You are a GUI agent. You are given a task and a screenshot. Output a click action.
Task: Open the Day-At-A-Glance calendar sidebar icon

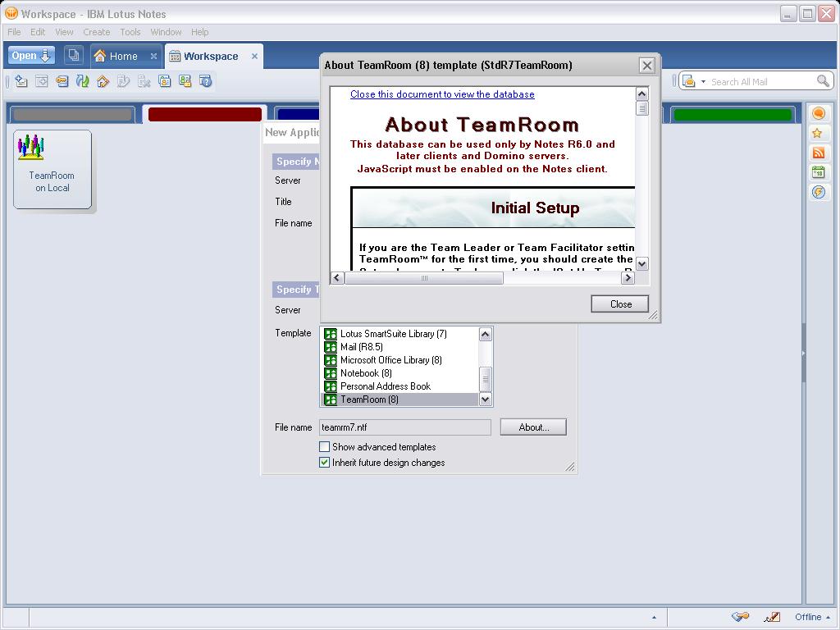(818, 172)
